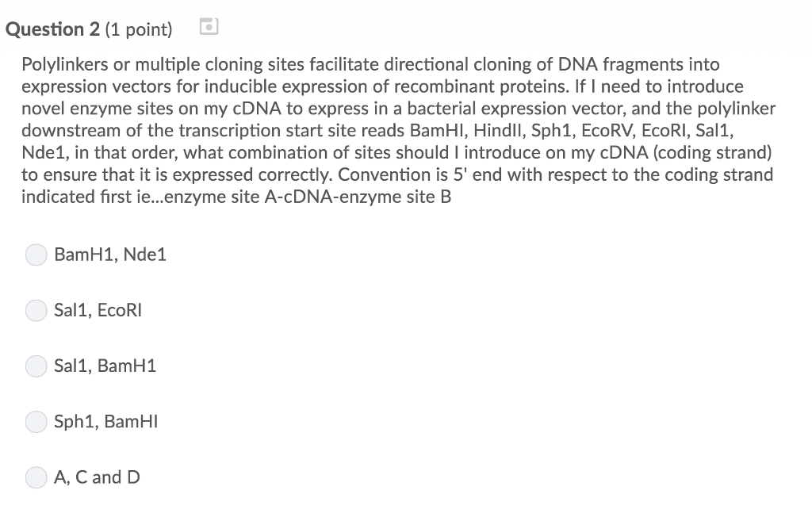This screenshot has width=812, height=517.
Task: Click the "Sph1, BamHI" answer label
Action: pos(106,421)
